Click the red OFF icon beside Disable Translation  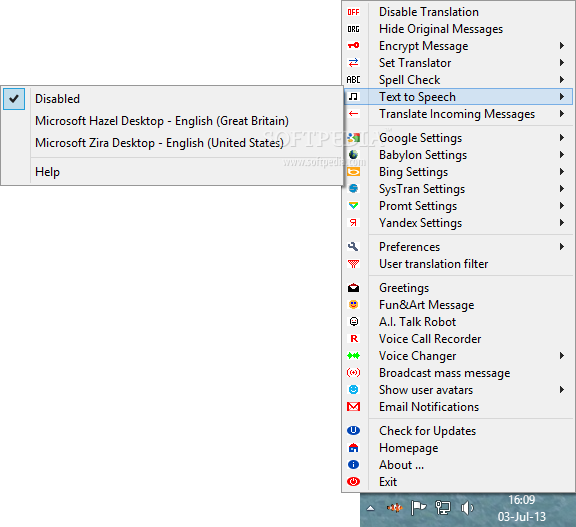353,12
